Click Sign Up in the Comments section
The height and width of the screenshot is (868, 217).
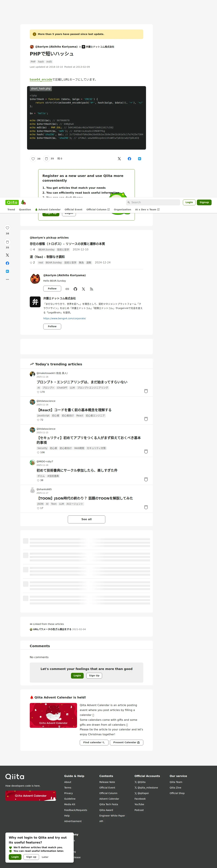click(94, 676)
